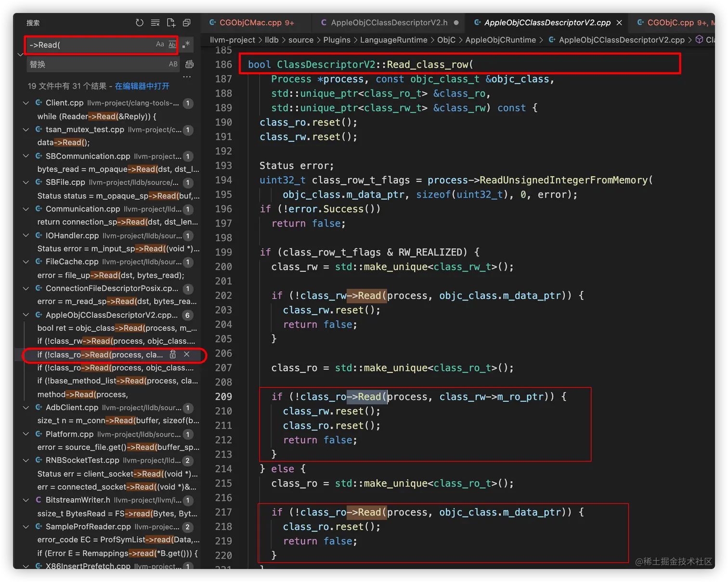Collapse the Communication.cpp results group
Screen dimensions: 728x582
[26, 209]
